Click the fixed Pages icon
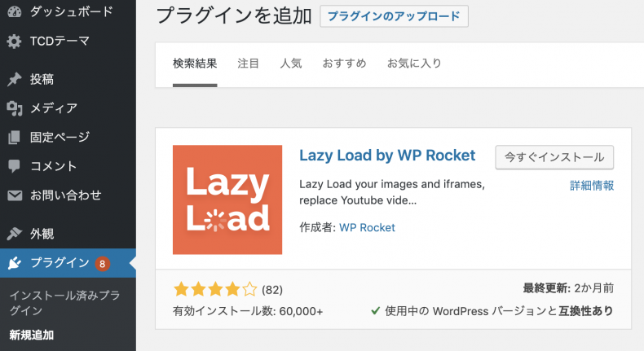Image resolution: width=644 pixels, height=351 pixels. coord(15,137)
